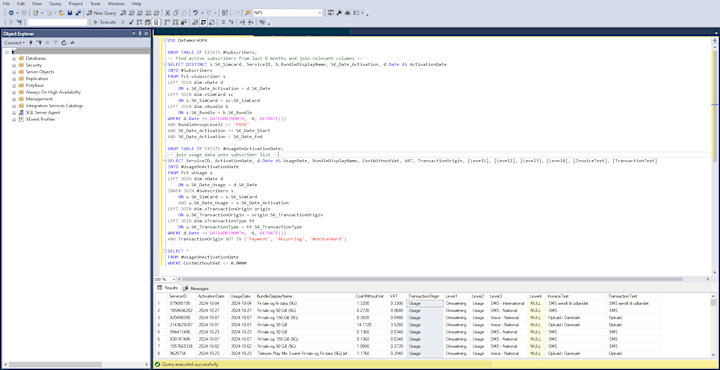Click the Activity Monitor icon in Object Explorer
720x370 pixels.
pos(72,42)
